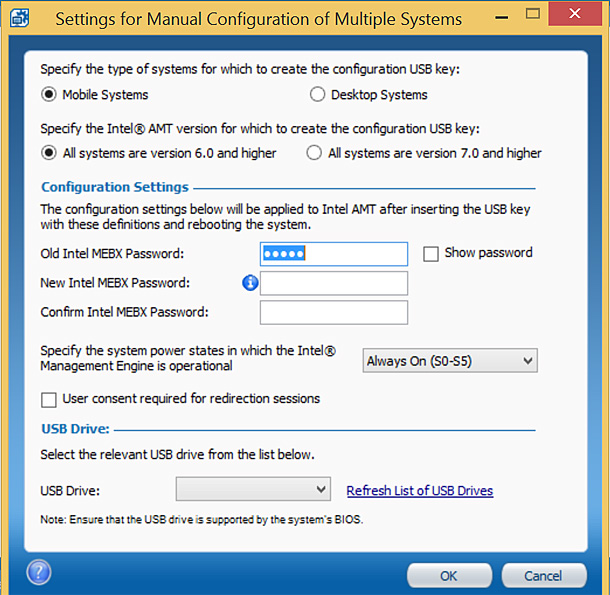This screenshot has width=610, height=595.
Task: Click the app icon in title bar
Action: click(x=20, y=18)
